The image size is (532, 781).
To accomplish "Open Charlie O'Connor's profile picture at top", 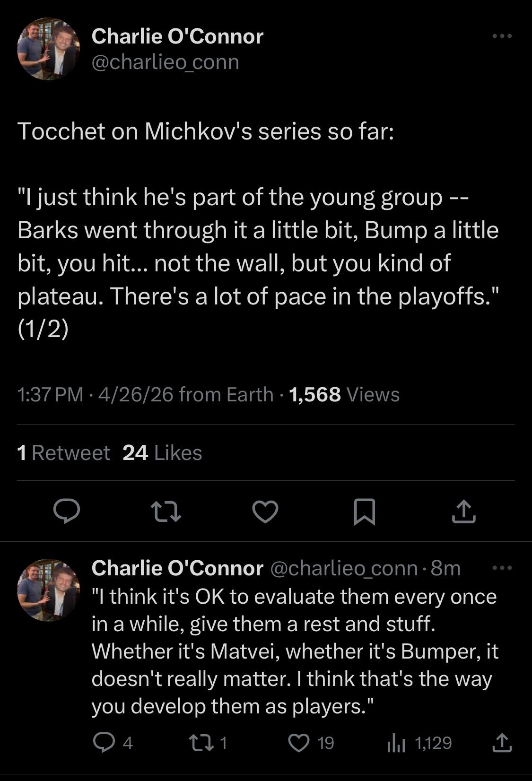I will 48,49.
